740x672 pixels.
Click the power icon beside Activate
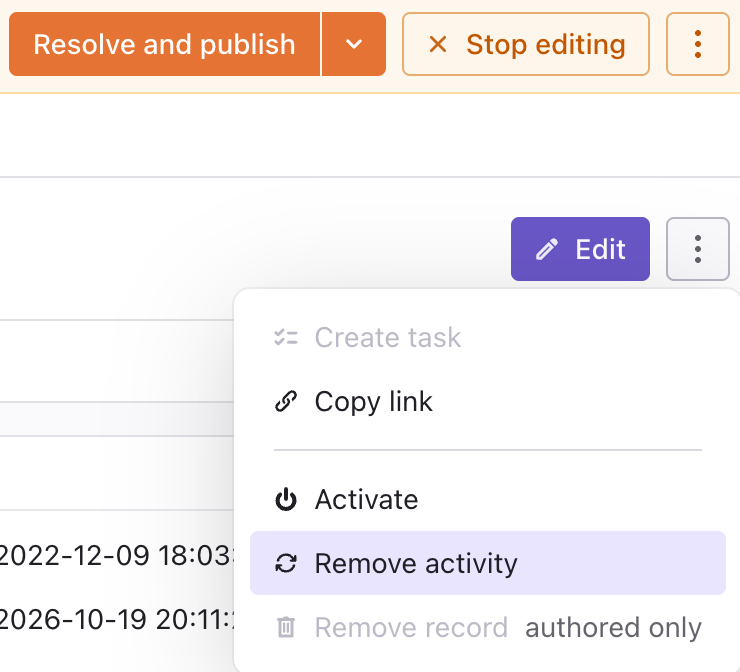[286, 499]
